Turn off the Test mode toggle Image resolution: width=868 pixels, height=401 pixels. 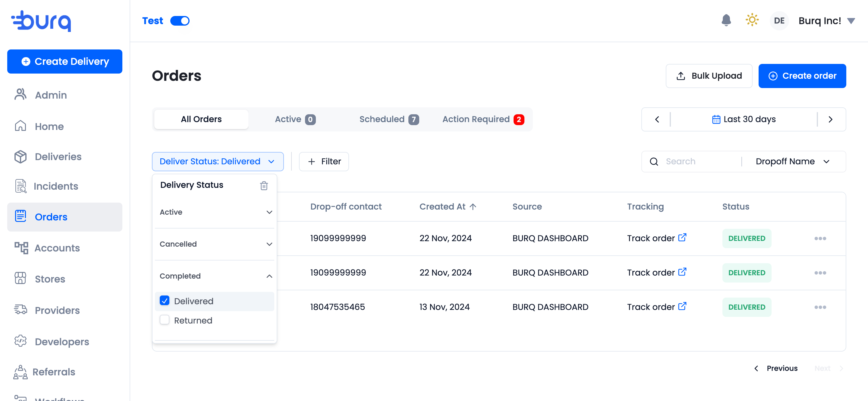coord(180,21)
